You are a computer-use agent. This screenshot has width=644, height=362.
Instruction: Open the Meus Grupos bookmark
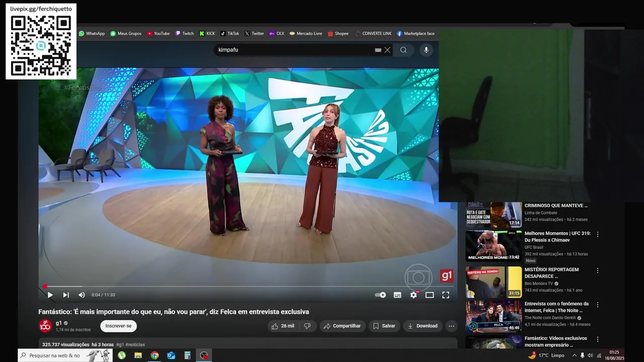tap(126, 34)
